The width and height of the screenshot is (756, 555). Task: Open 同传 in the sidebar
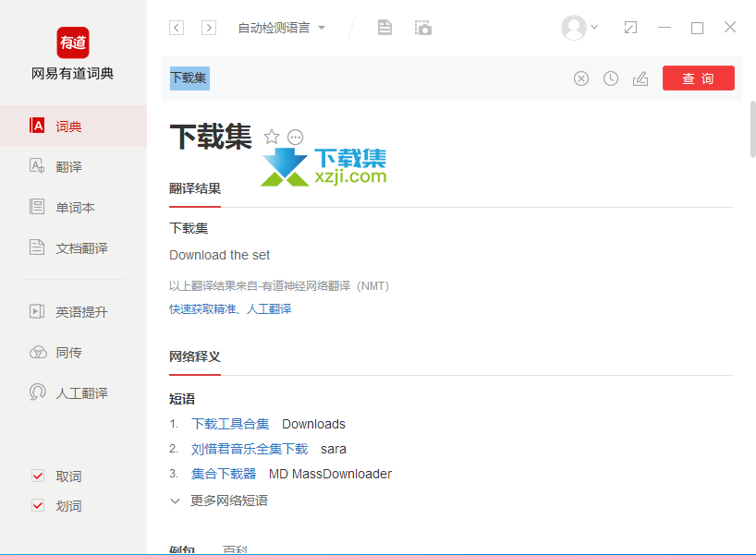coord(73,352)
